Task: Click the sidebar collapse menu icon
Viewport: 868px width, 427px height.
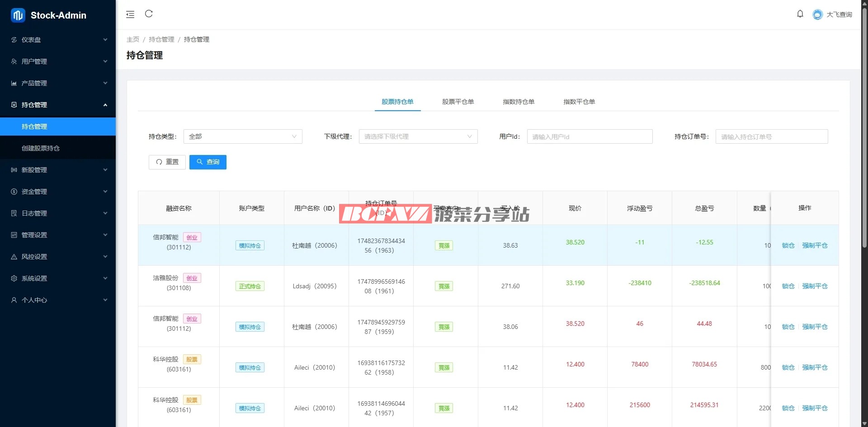Action: coord(130,14)
